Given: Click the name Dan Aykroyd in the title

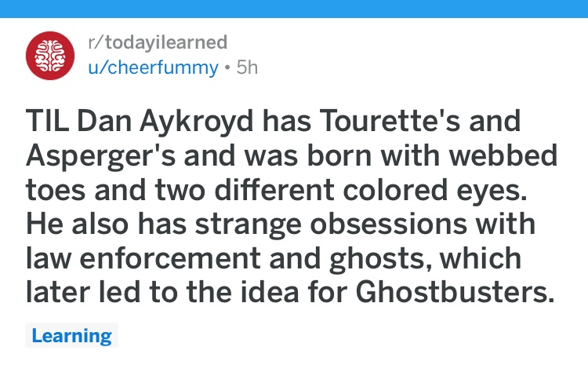Looking at the screenshot, I should [165, 122].
